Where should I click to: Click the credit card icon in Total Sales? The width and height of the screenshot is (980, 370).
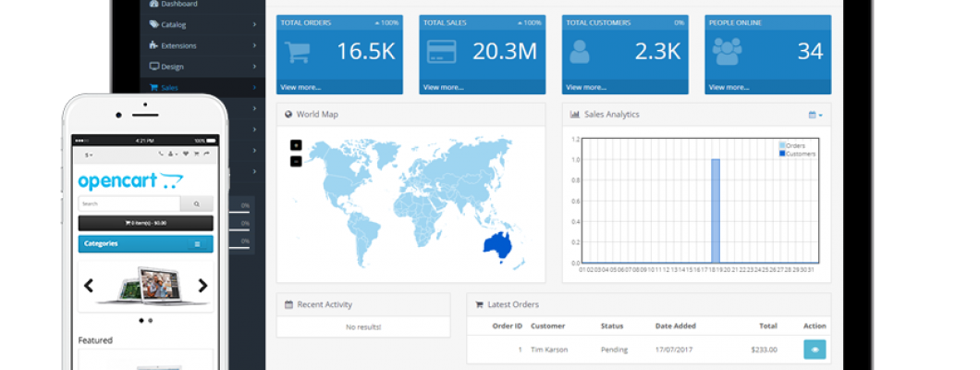click(440, 52)
